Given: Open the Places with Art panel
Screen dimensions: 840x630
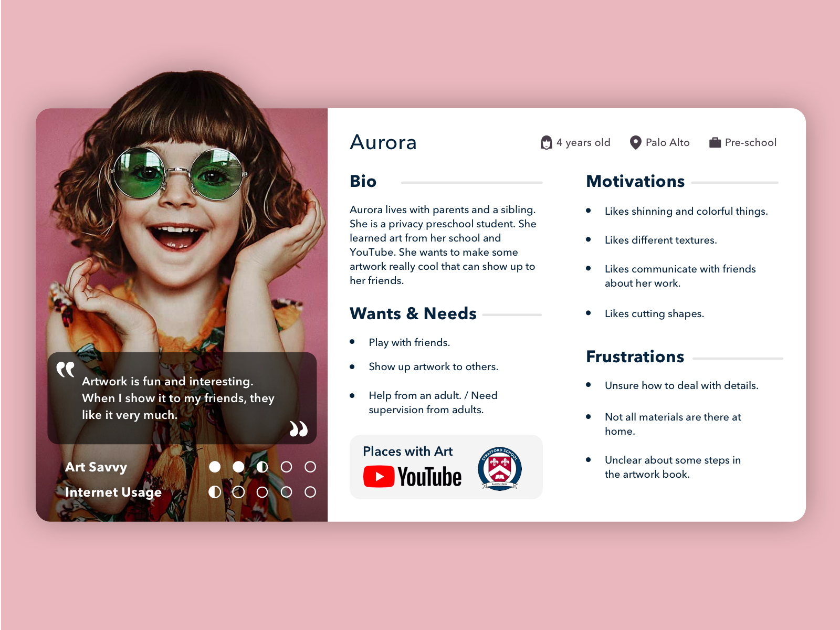Looking at the screenshot, I should pos(407,451).
